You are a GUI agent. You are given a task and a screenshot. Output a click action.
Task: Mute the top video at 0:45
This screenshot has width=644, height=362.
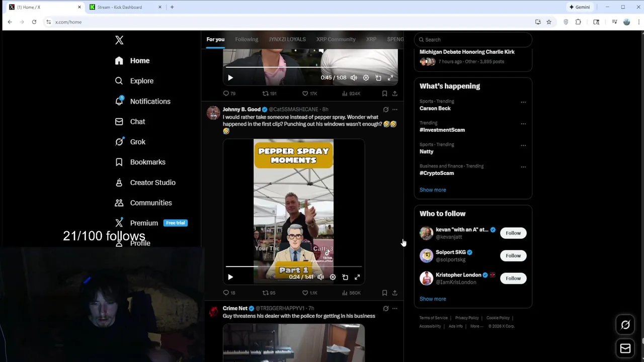[354, 78]
